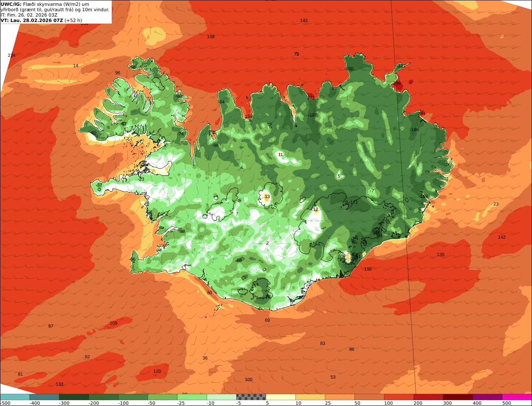Click the checkered -5 to 5 legend swatch
This screenshot has height=406, width=532.
coord(251,397)
